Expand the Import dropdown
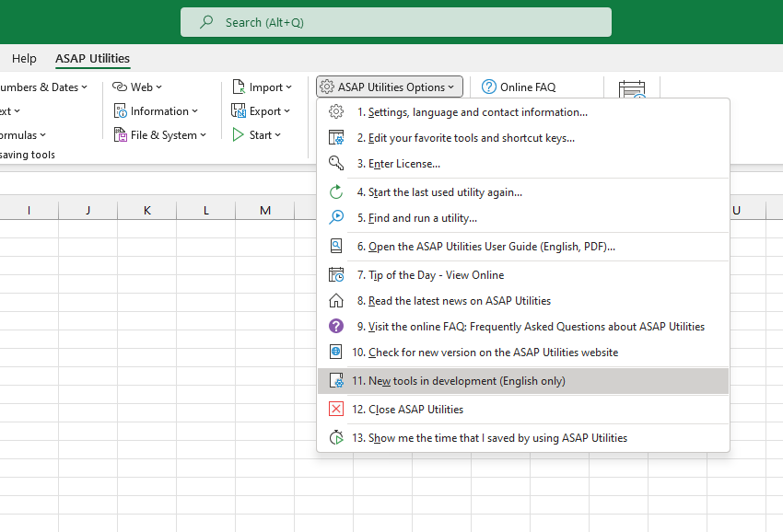 pos(288,87)
